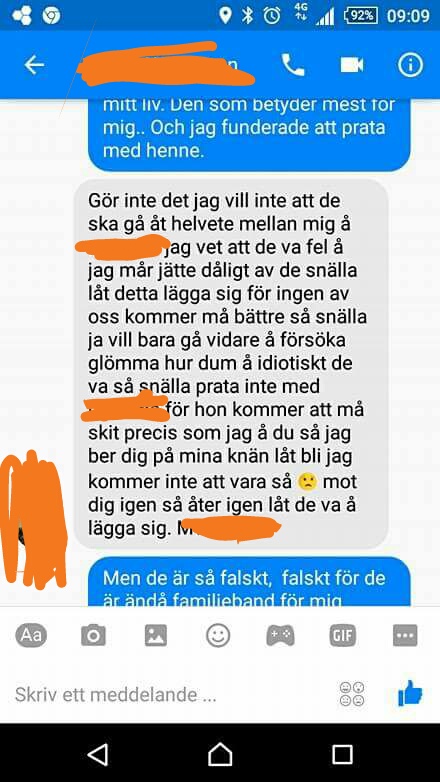The height and width of the screenshot is (782, 440).
Task: Tap the grey received message bubble
Action: (x=231, y=364)
